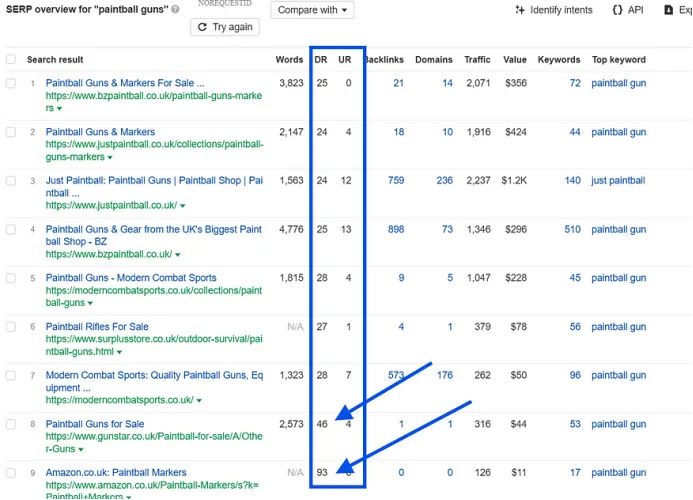
Task: Expand URL dropdown for moderncombatsports collections paintball-guns
Action: point(90,303)
